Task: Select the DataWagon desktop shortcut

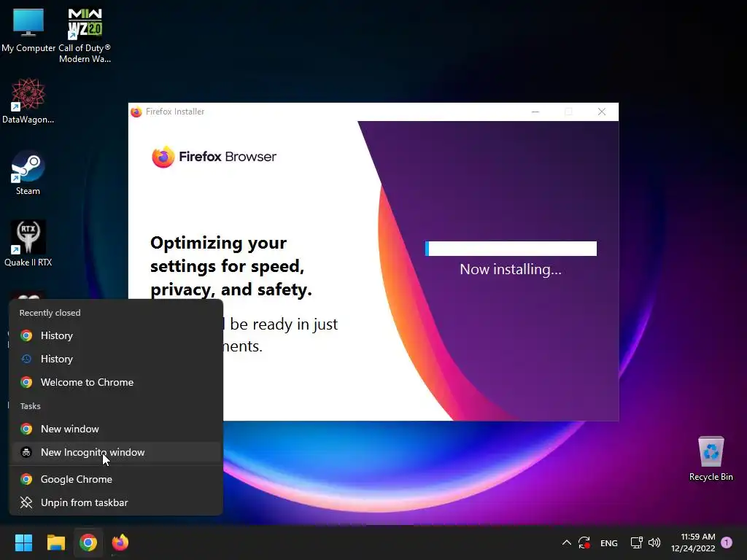Action: pos(28,101)
